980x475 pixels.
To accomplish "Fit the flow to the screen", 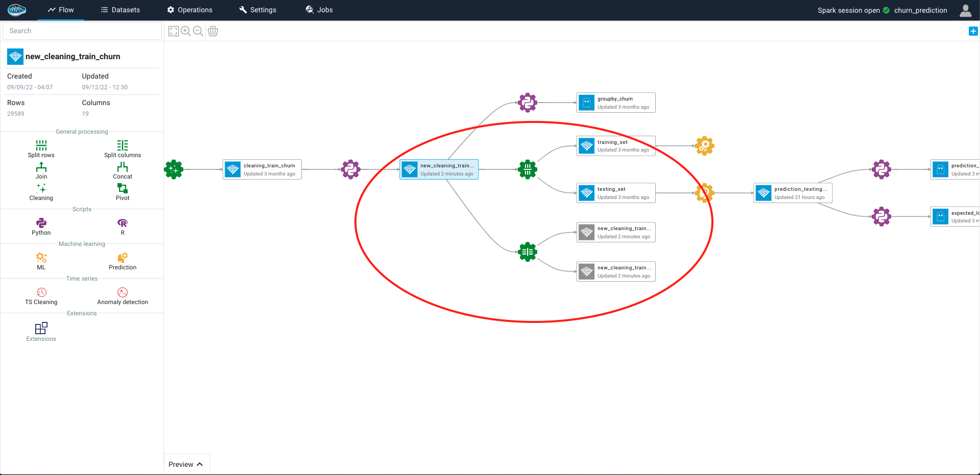I will tap(173, 31).
